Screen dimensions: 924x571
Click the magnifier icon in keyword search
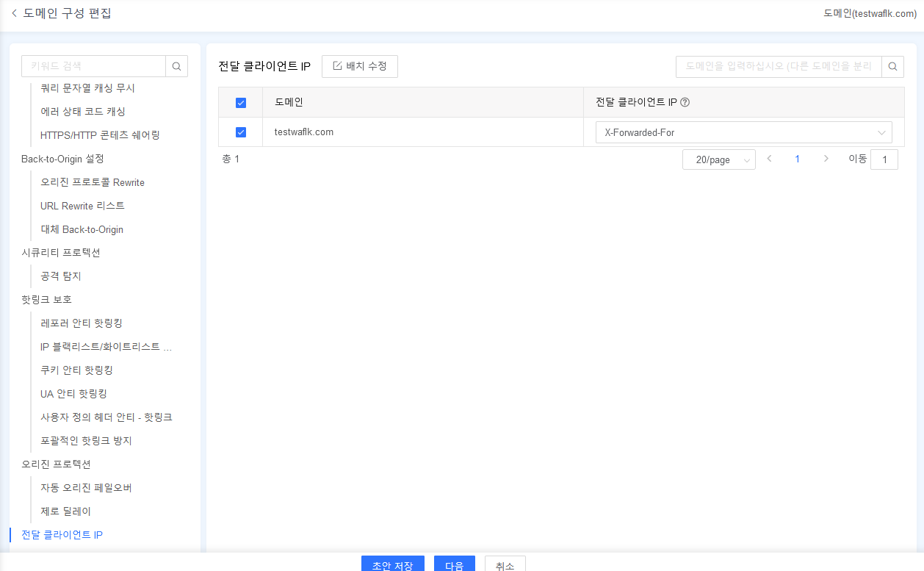(x=176, y=65)
